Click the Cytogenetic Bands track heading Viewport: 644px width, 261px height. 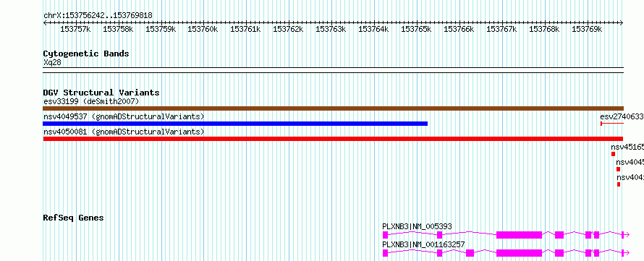86,54
